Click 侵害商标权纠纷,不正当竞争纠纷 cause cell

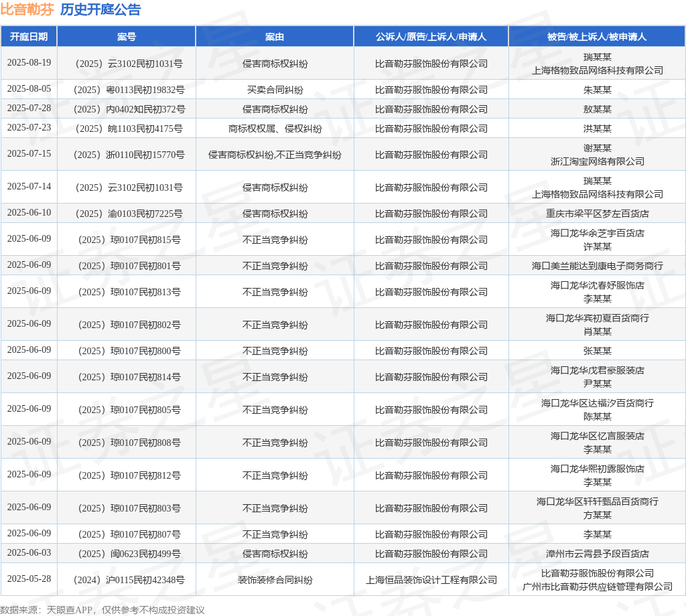click(275, 155)
